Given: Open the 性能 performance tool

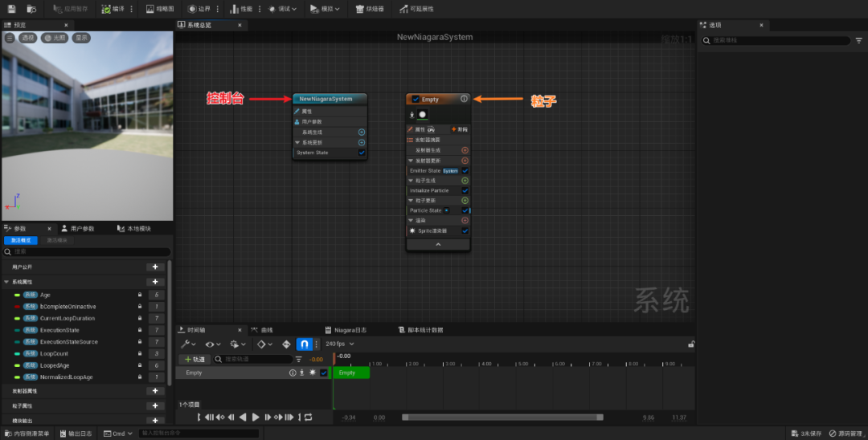Looking at the screenshot, I should click(x=241, y=9).
